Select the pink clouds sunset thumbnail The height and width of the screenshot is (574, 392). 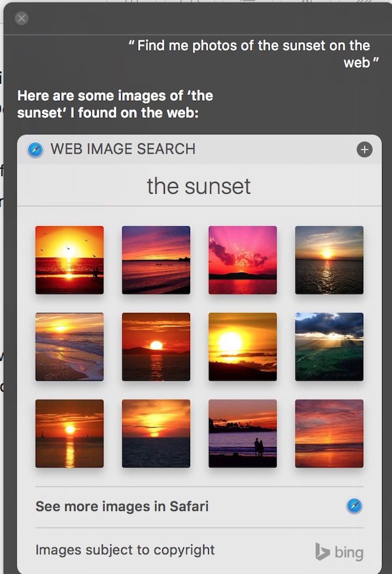(x=243, y=260)
